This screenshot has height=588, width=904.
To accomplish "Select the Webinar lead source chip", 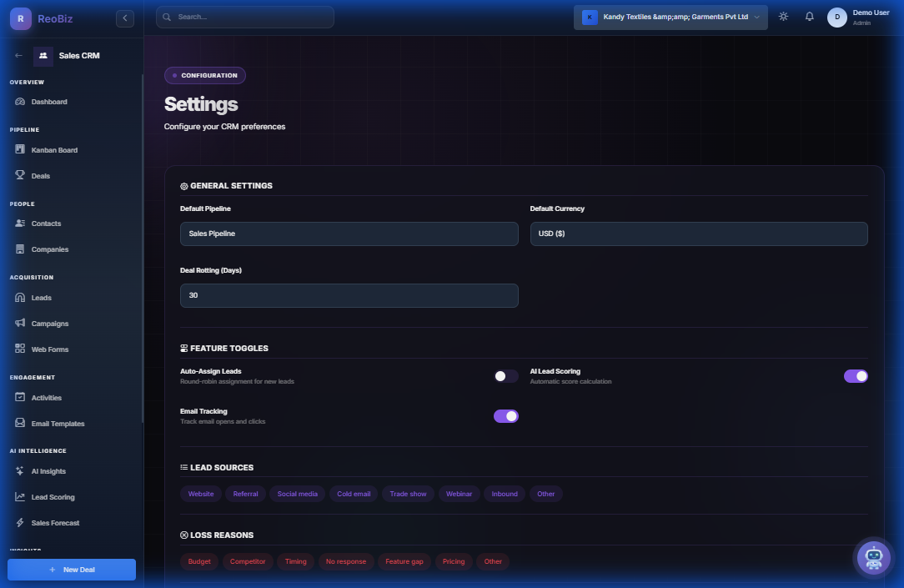I will 459,493.
